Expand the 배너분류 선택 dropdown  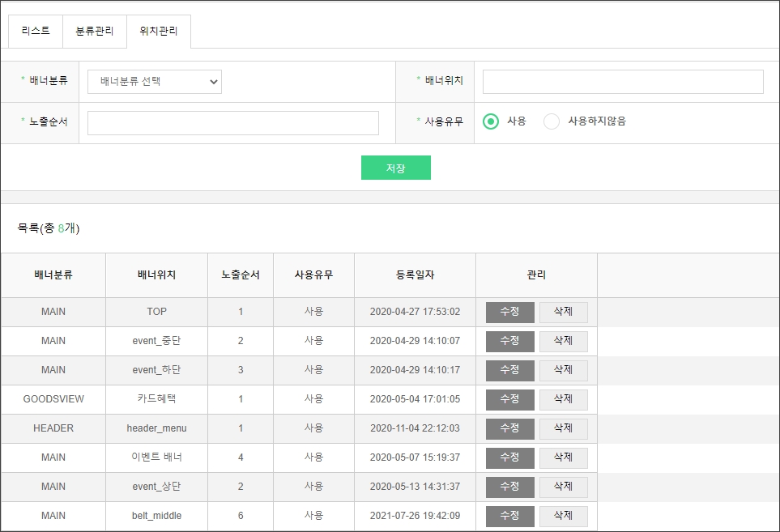pos(155,82)
